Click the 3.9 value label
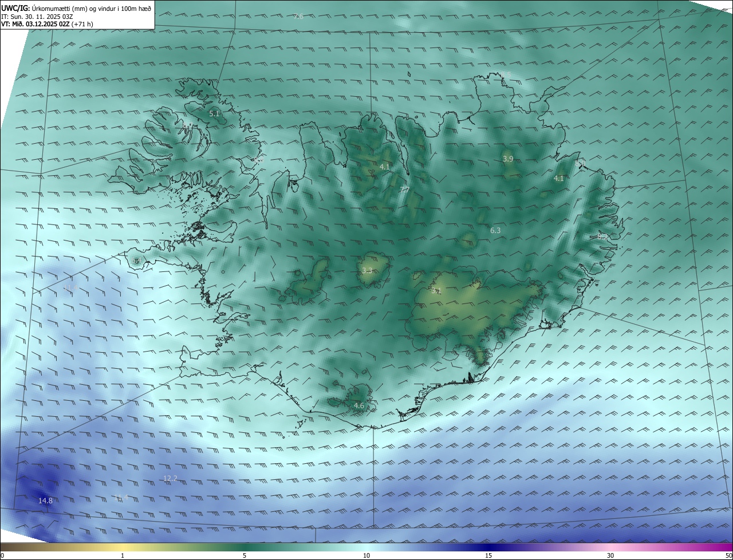Image resolution: width=733 pixels, height=560 pixels. pyautogui.click(x=508, y=159)
